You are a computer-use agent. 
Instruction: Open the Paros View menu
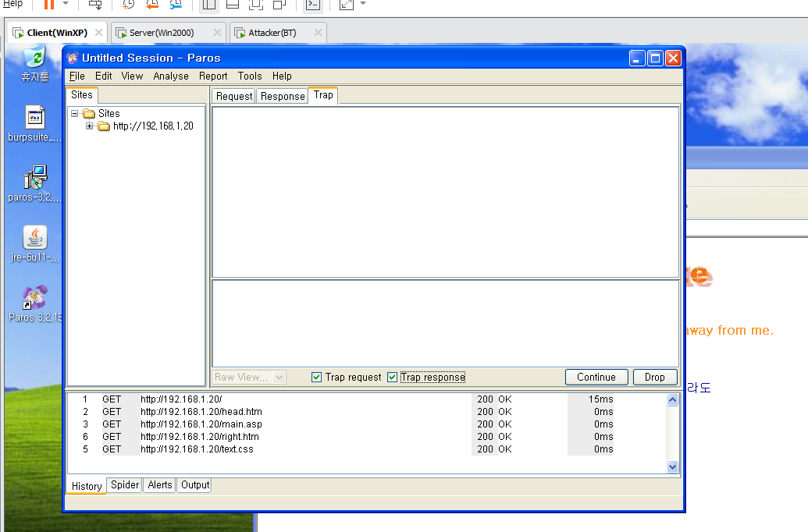(x=132, y=76)
